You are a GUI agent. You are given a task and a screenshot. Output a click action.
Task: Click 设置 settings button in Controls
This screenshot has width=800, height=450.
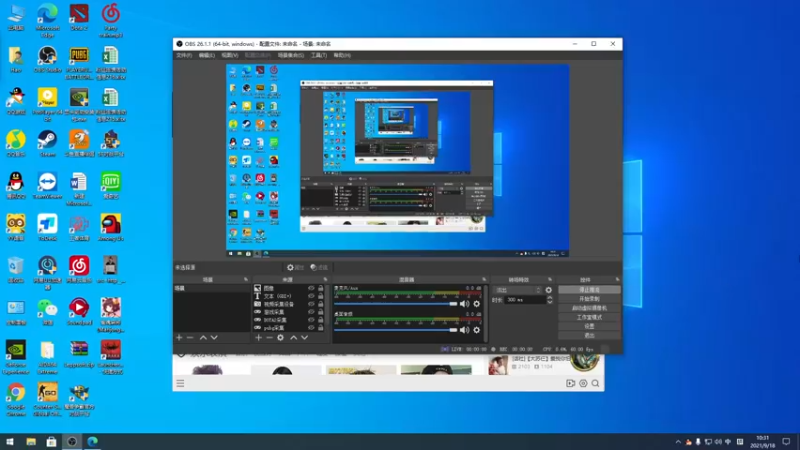click(589, 326)
